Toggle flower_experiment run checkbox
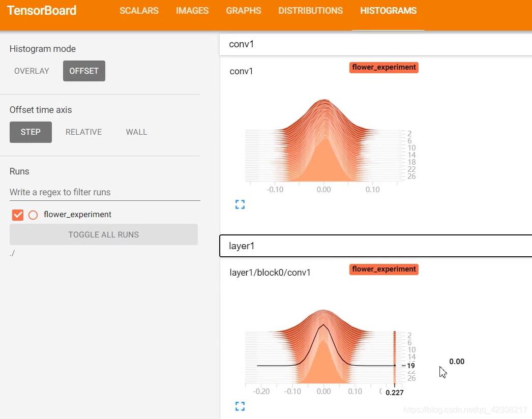The image size is (532, 419). (x=18, y=215)
